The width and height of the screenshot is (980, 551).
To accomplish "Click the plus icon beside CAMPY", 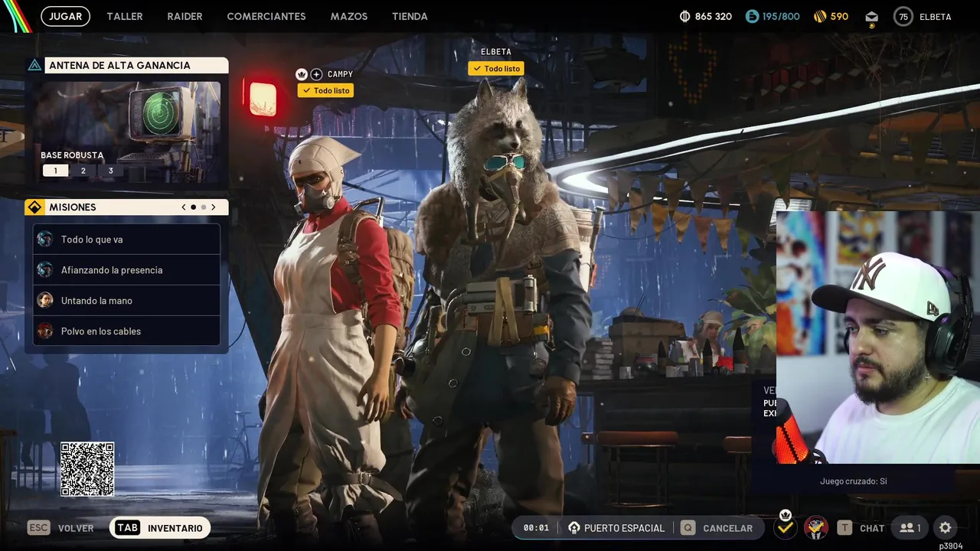I will tap(316, 74).
